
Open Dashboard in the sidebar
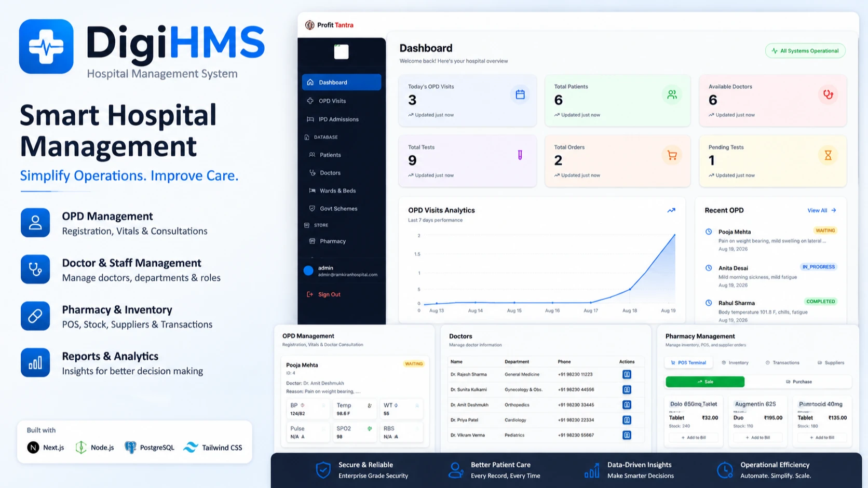[342, 82]
